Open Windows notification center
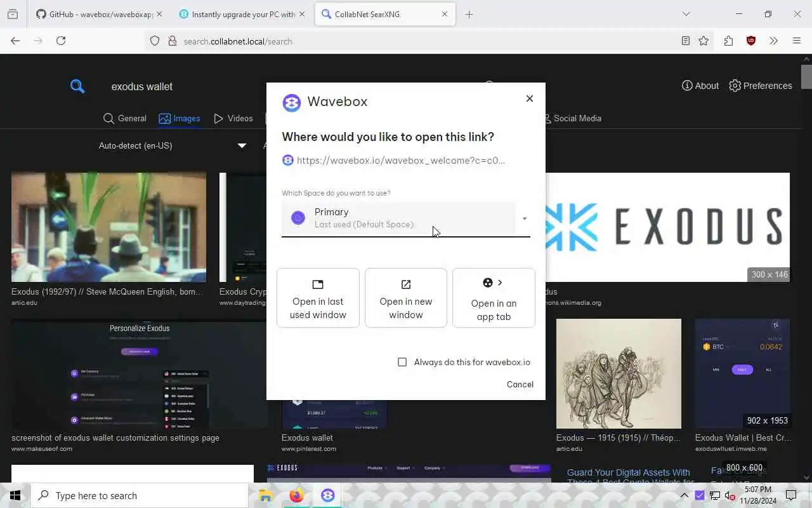The image size is (812, 508). [791, 495]
